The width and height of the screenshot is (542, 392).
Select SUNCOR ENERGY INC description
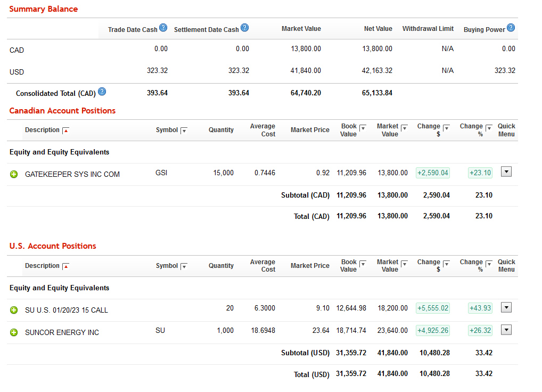point(62,332)
